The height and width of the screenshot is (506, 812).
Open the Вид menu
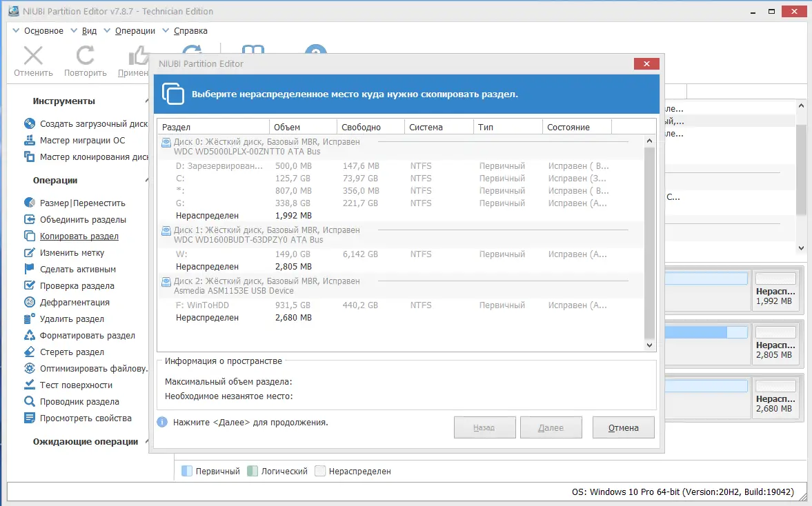coord(89,31)
